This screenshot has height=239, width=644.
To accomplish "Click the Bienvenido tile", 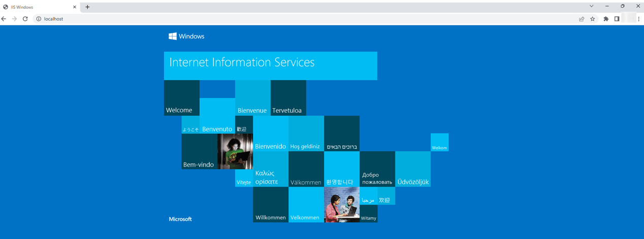I will coord(271,133).
